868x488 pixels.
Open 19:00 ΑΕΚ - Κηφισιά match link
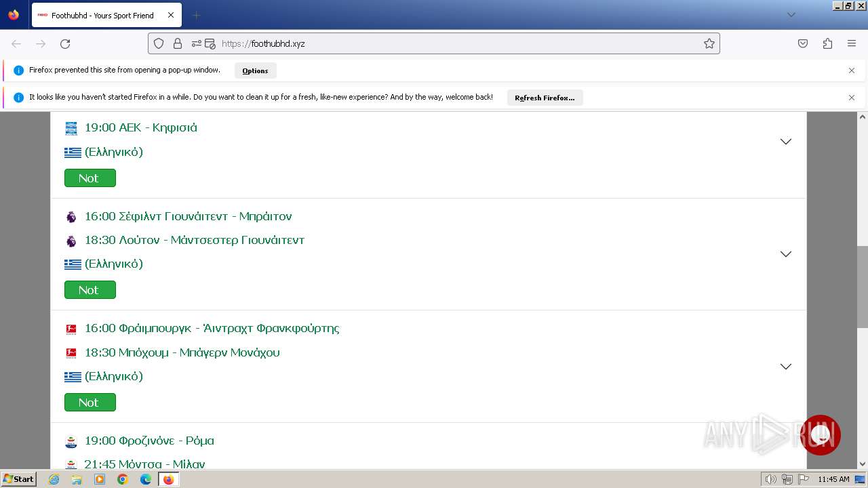tap(141, 127)
